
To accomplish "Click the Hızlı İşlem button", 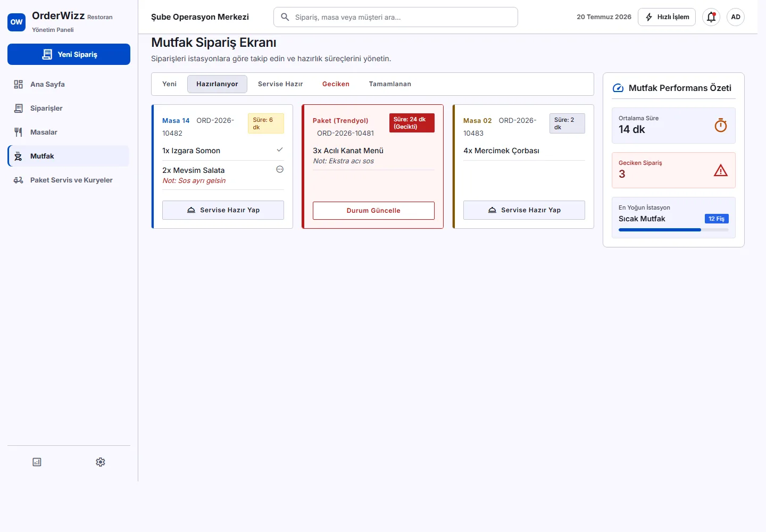I will [x=667, y=17].
